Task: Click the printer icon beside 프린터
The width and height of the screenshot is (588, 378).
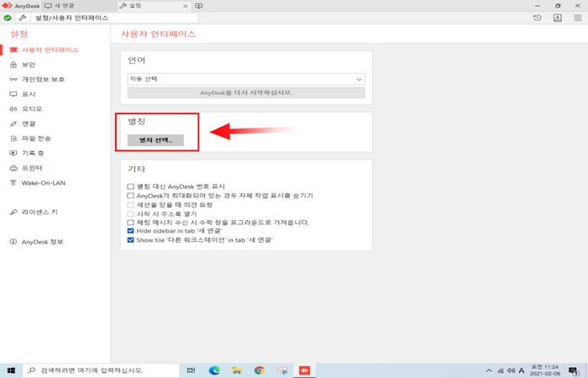Action: pyautogui.click(x=13, y=168)
